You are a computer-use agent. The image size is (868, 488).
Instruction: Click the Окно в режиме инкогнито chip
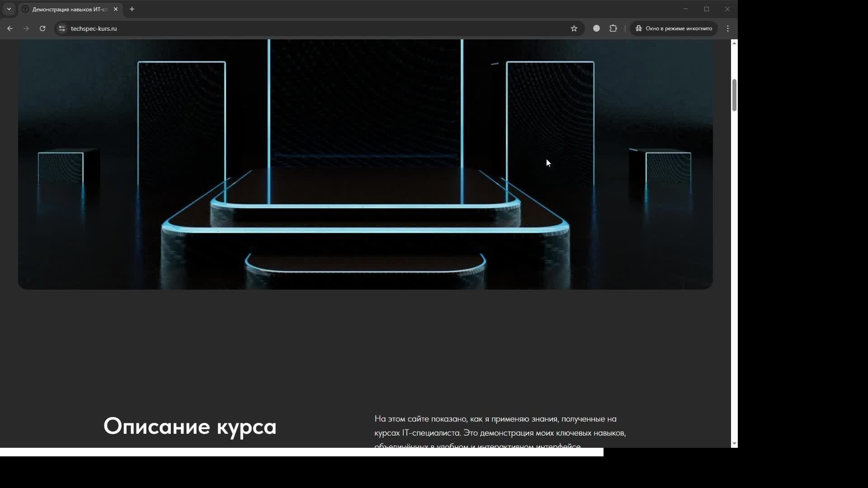(x=674, y=28)
